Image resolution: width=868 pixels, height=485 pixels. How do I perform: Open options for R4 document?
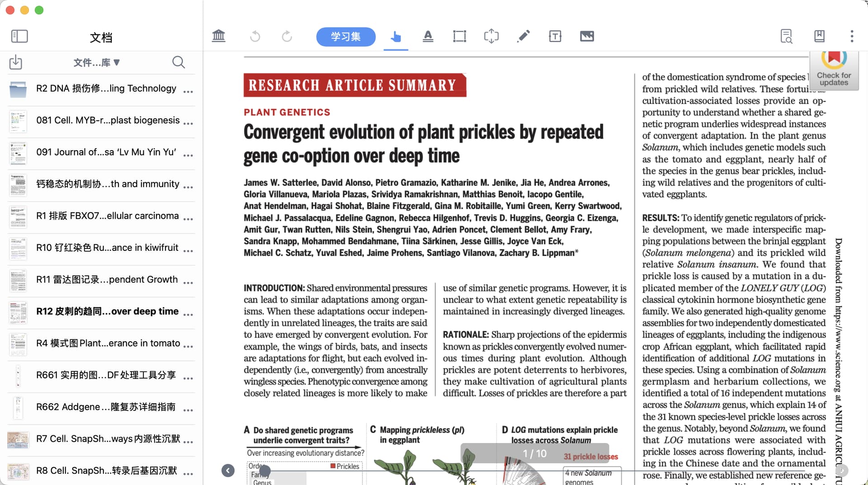coord(188,346)
